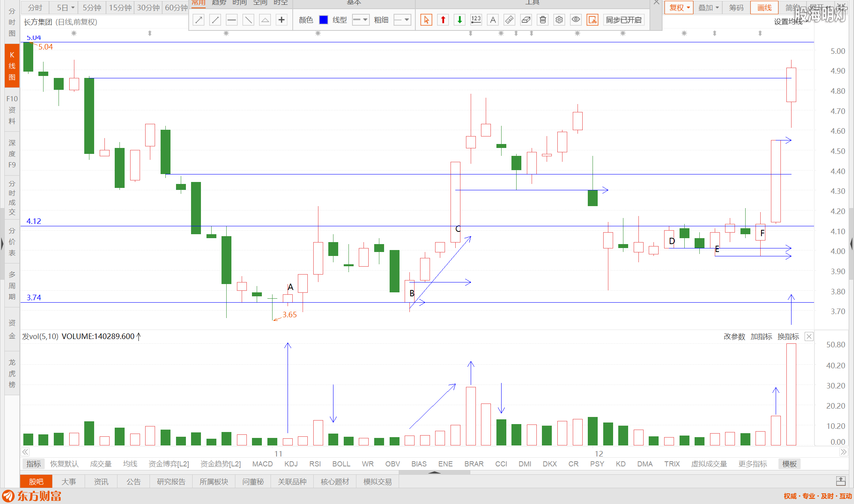Select the text annotation A tool
The image size is (854, 504).
pos(493,20)
